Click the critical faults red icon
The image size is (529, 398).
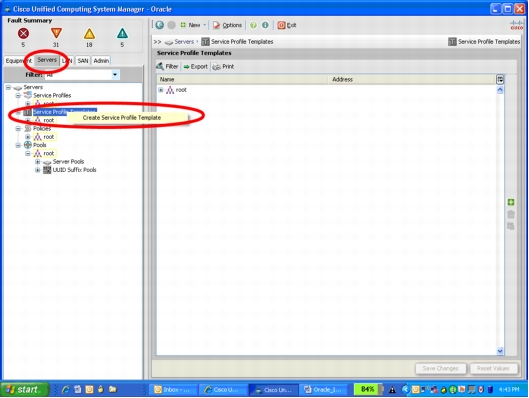(23, 33)
